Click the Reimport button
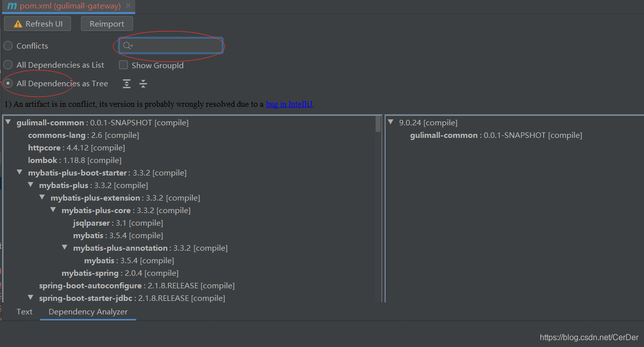The image size is (644, 347). (107, 24)
